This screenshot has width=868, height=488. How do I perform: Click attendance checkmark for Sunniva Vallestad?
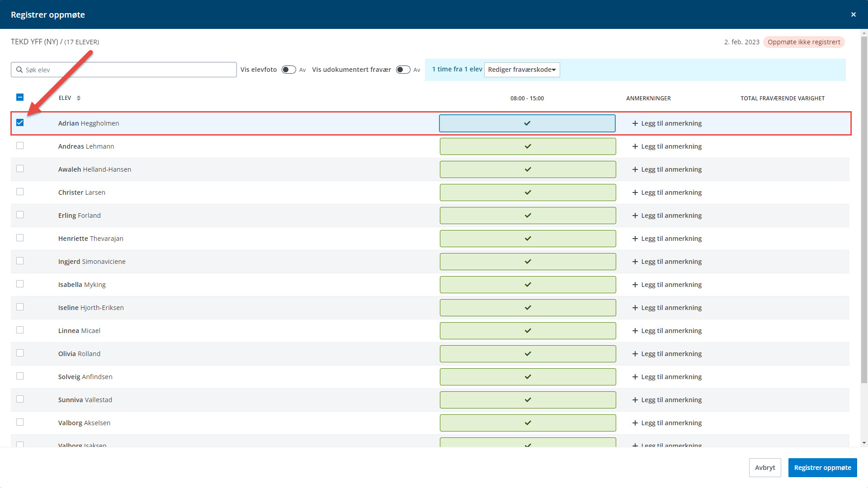tap(528, 400)
